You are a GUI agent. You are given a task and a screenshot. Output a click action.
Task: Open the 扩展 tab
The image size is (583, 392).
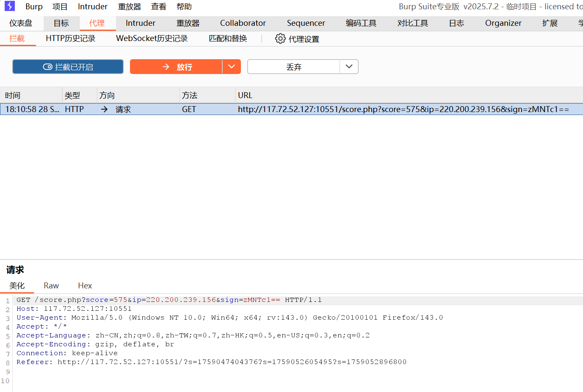pos(550,23)
